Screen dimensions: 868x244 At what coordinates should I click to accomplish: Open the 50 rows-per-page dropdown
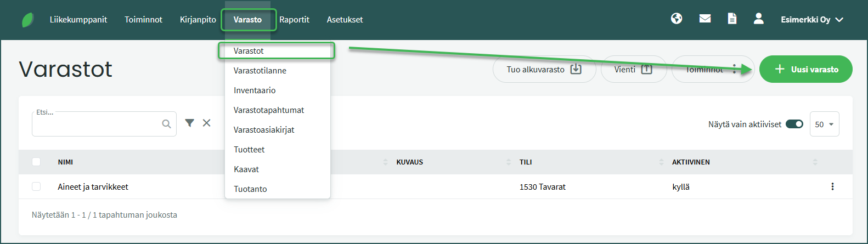(x=824, y=124)
